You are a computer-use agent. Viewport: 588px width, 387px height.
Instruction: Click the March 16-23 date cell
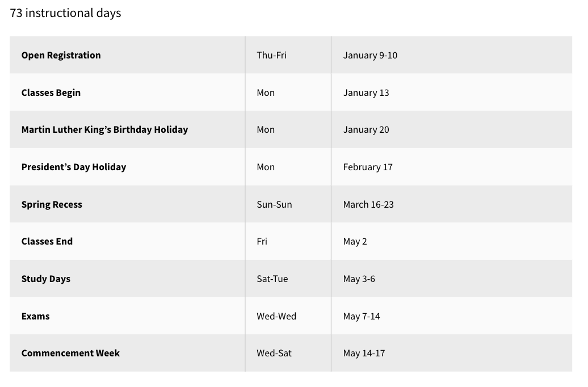[x=368, y=204]
